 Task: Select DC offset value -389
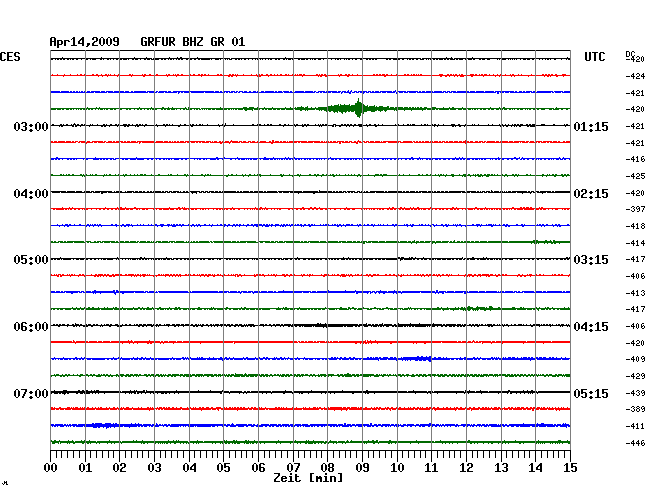pyautogui.click(x=635, y=409)
